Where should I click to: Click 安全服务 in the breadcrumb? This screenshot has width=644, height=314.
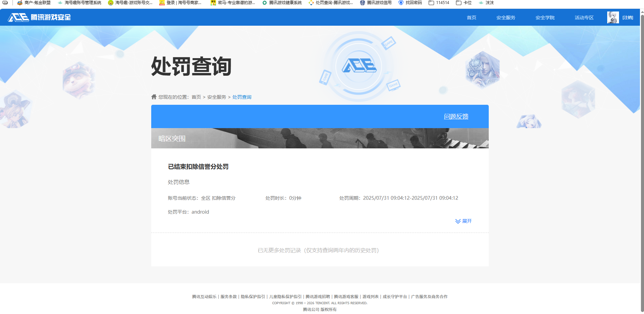(x=217, y=97)
